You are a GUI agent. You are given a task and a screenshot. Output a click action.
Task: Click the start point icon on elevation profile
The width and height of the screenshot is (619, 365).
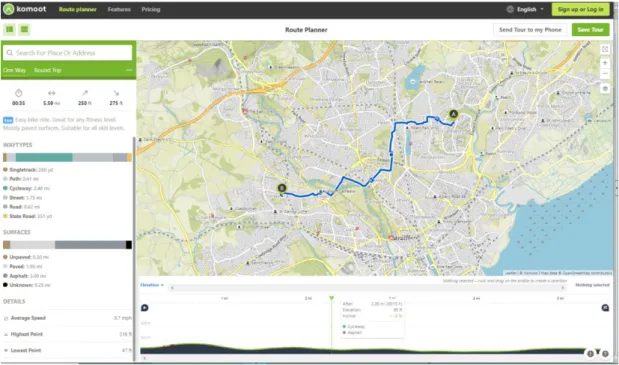coord(144,308)
